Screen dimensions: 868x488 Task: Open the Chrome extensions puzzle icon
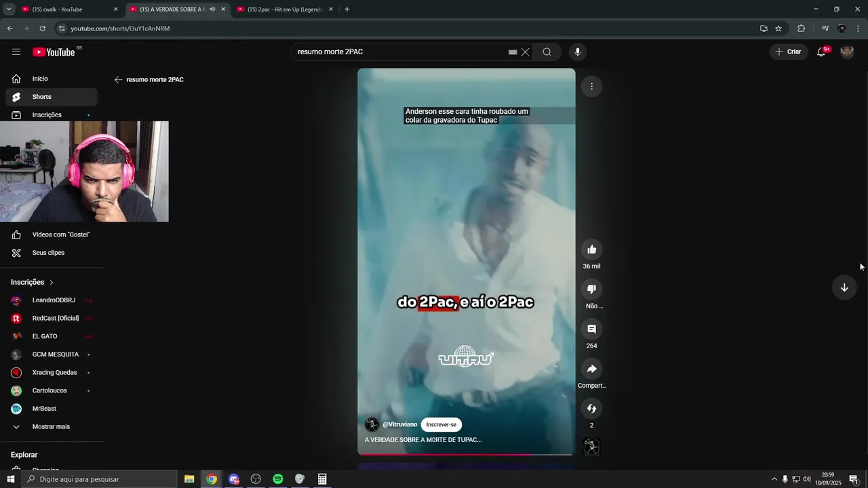pyautogui.click(x=801, y=28)
